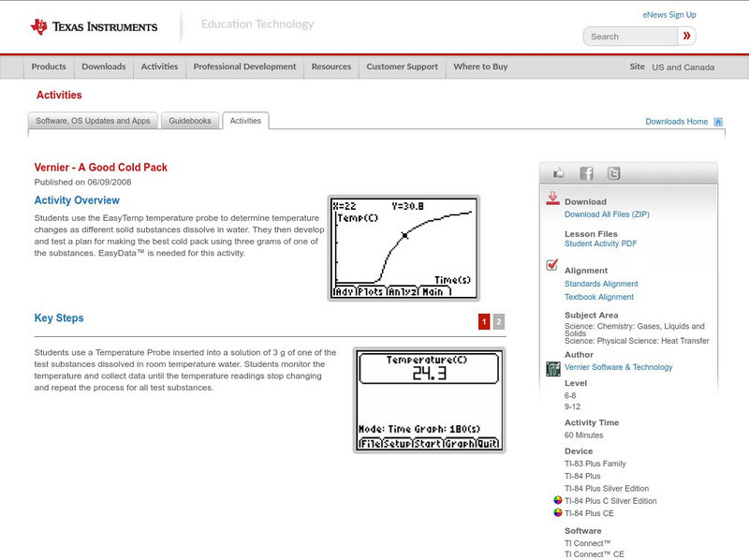
Task: Share on Facebook icon
Action: (x=586, y=173)
